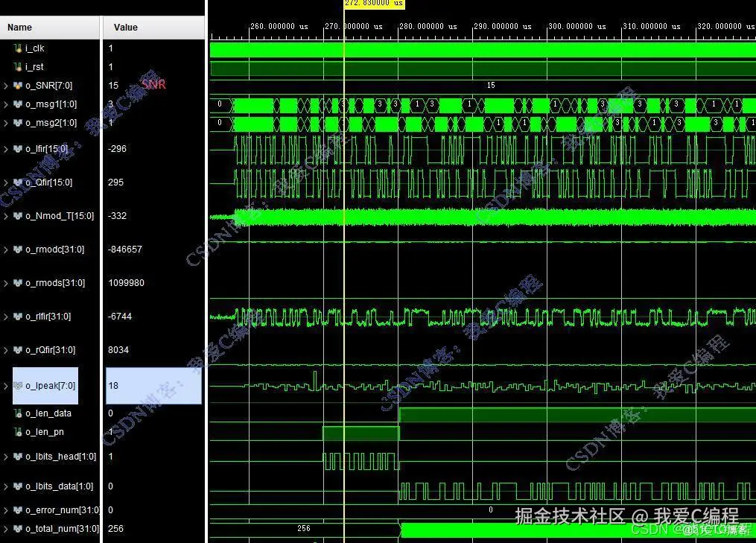Click the bus icon beside o_Ipeak[7:0]
Viewport: 756px width, 543px height.
[x=19, y=385]
